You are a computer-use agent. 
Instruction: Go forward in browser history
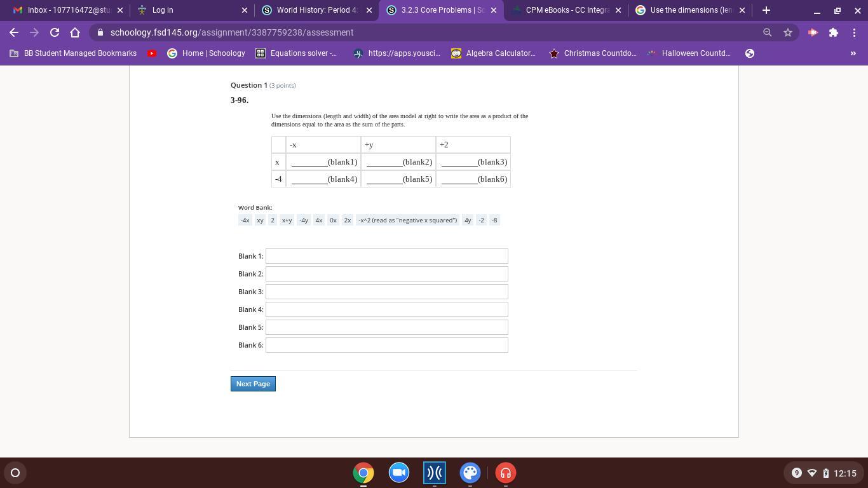tap(34, 32)
